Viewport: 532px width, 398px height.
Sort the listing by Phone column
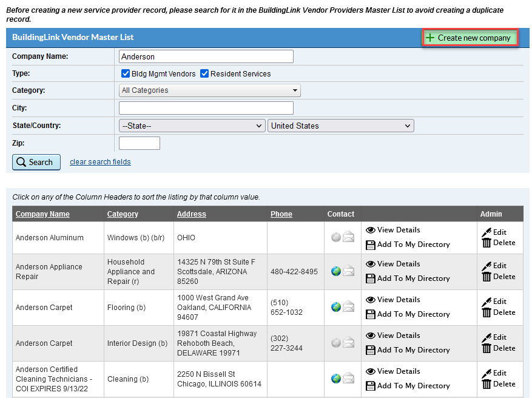(x=281, y=214)
